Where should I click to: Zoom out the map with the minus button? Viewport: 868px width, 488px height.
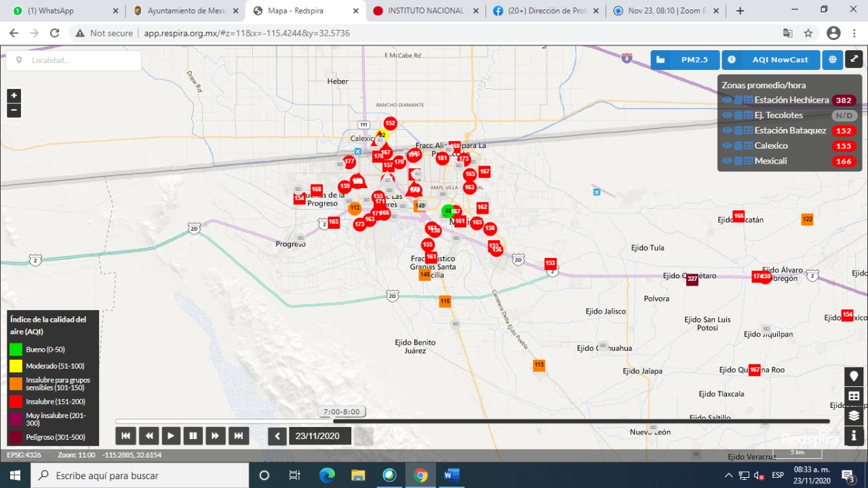tap(14, 111)
